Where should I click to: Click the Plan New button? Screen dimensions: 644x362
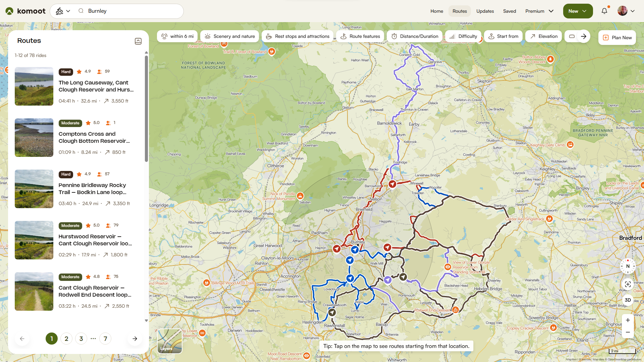point(617,38)
